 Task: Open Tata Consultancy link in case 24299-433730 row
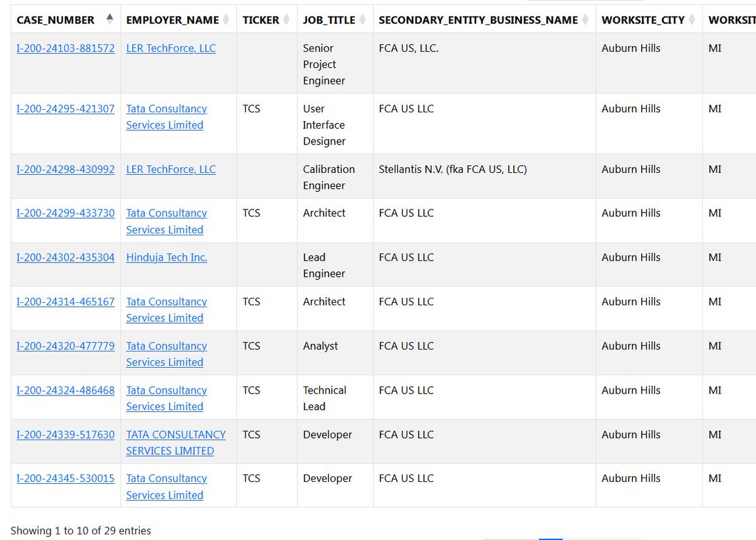click(166, 221)
